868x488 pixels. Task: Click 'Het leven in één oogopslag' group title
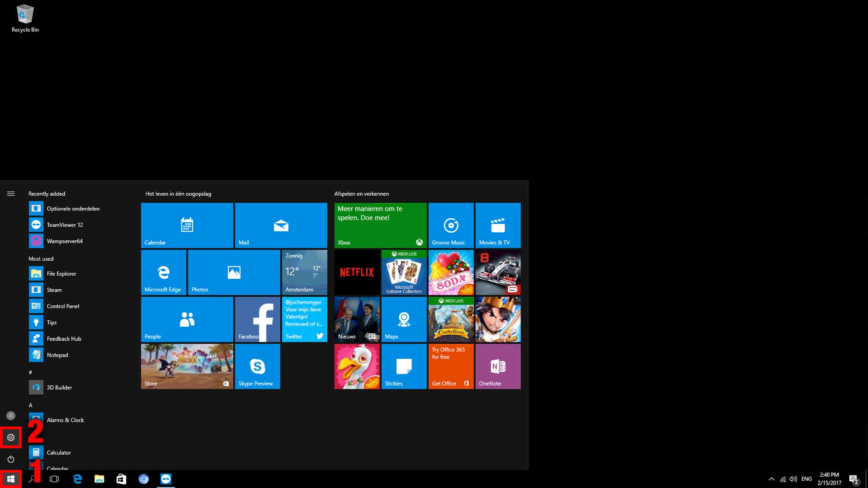point(178,194)
